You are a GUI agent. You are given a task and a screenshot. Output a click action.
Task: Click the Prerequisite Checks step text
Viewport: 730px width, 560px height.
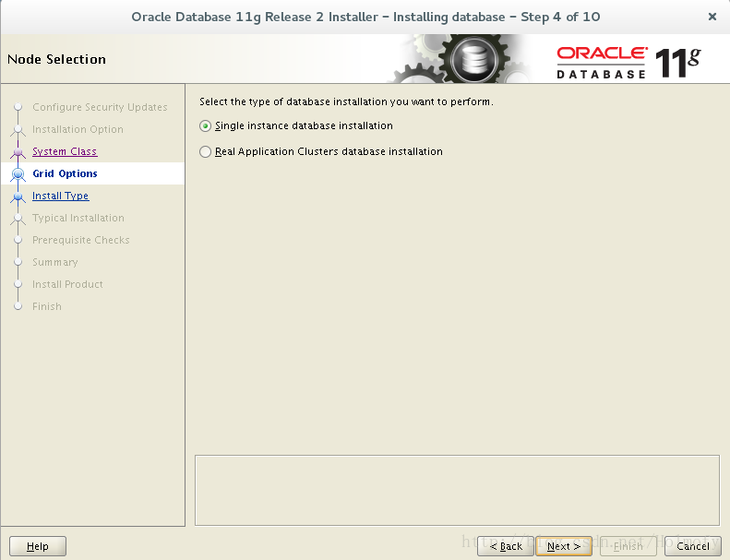(x=81, y=240)
